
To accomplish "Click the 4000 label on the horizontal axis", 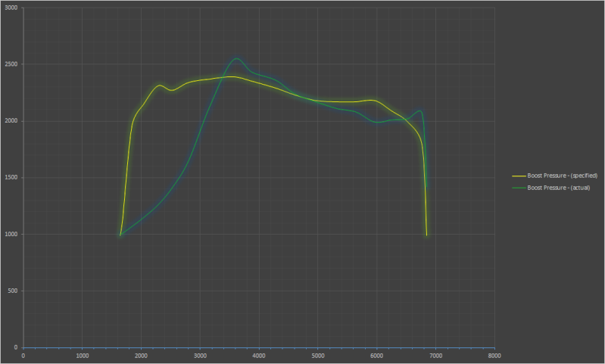I will coord(259,355).
